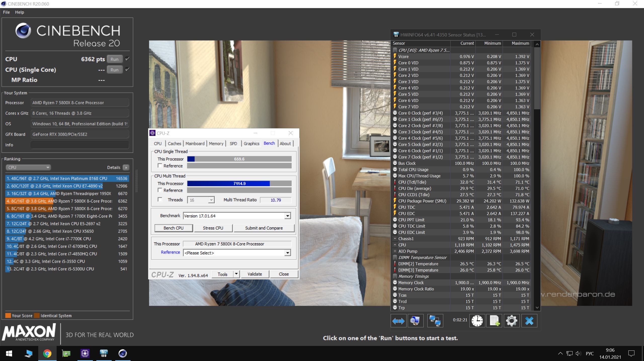Screen dimensions: 644x361
Task: Expand the Reference Please Select dropdown
Action: [288, 253]
